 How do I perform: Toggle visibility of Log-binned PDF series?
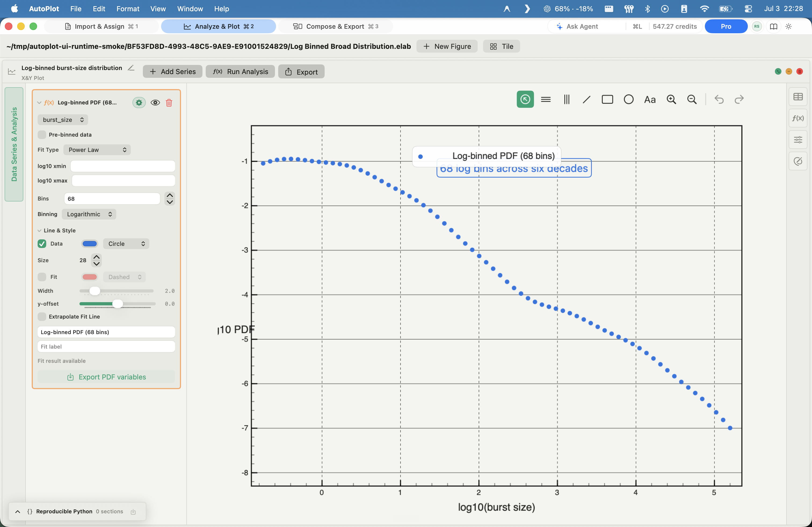click(x=155, y=102)
